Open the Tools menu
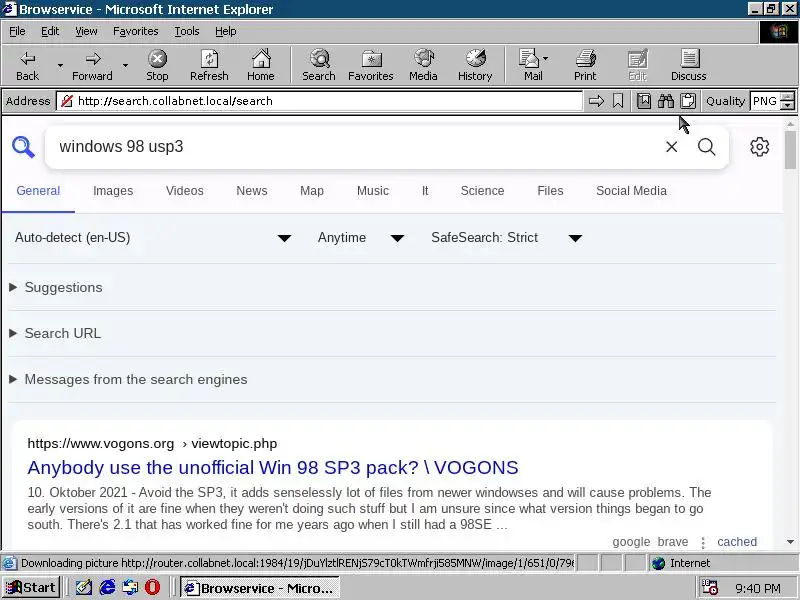Image resolution: width=800 pixels, height=600 pixels. coord(187,32)
